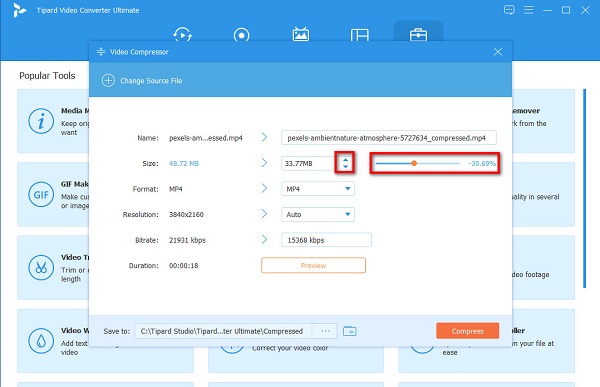Click the Tipard app logo
The width and height of the screenshot is (600, 387).
19,10
